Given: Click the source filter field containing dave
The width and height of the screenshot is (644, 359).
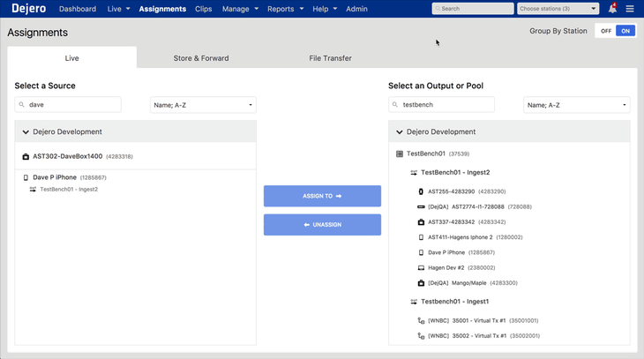Looking at the screenshot, I should pyautogui.click(x=68, y=105).
